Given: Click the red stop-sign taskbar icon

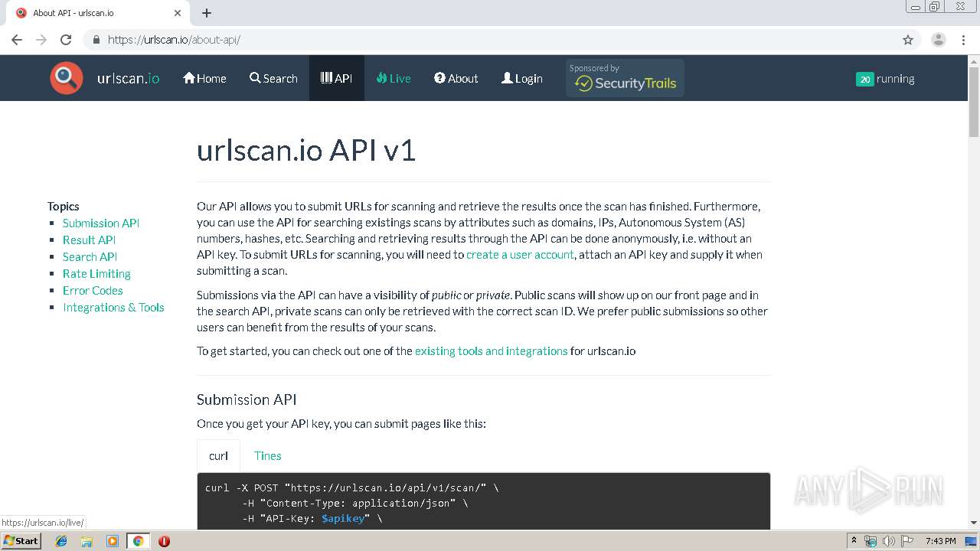Looking at the screenshot, I should (164, 541).
